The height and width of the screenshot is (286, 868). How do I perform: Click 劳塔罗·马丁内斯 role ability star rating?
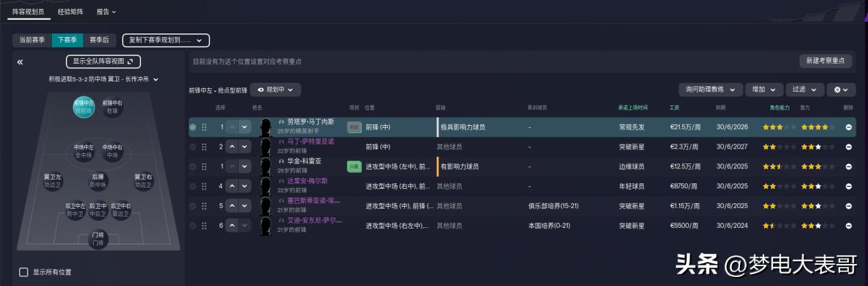point(780,127)
